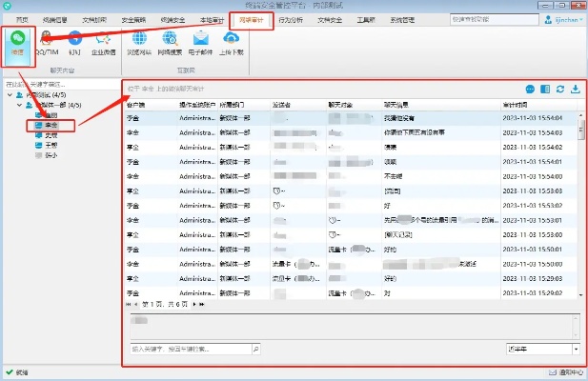This screenshot has height=381, width=588.
Task: Select the row timestamped 2023-11-03 15:54:04
Action: [x=351, y=118]
